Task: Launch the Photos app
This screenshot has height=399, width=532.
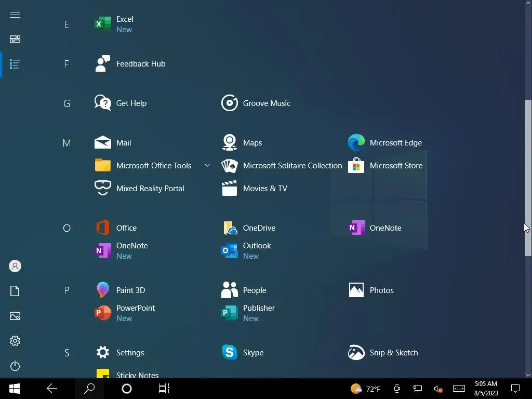Action: 371,290
